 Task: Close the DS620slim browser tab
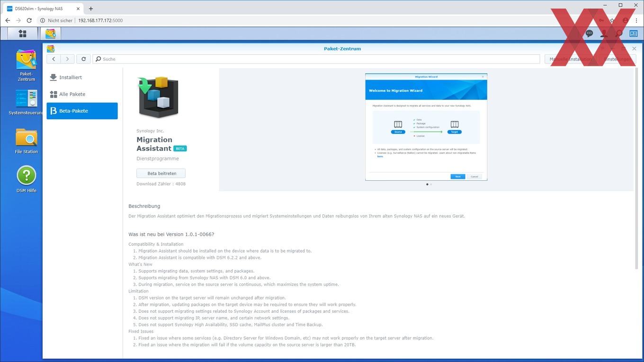pyautogui.click(x=78, y=9)
